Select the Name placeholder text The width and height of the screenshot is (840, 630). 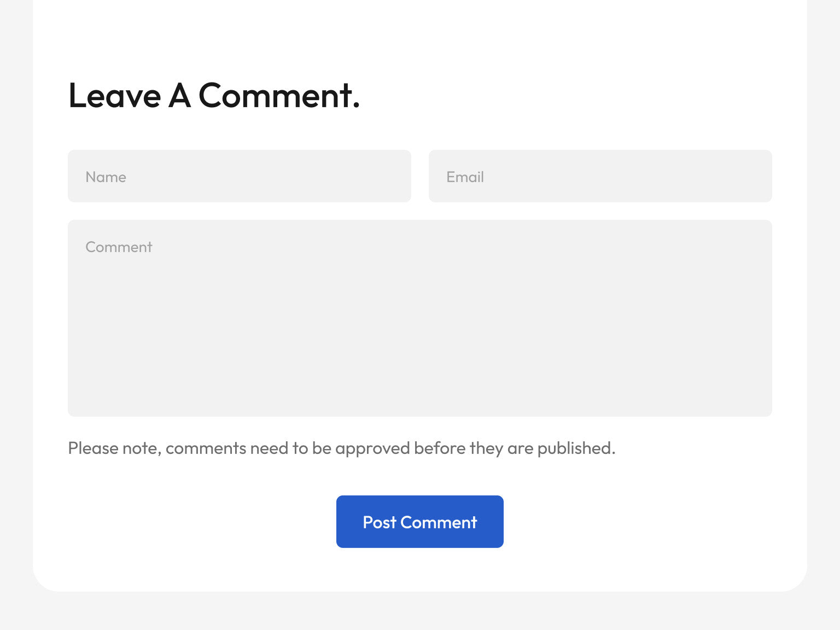[x=106, y=177]
